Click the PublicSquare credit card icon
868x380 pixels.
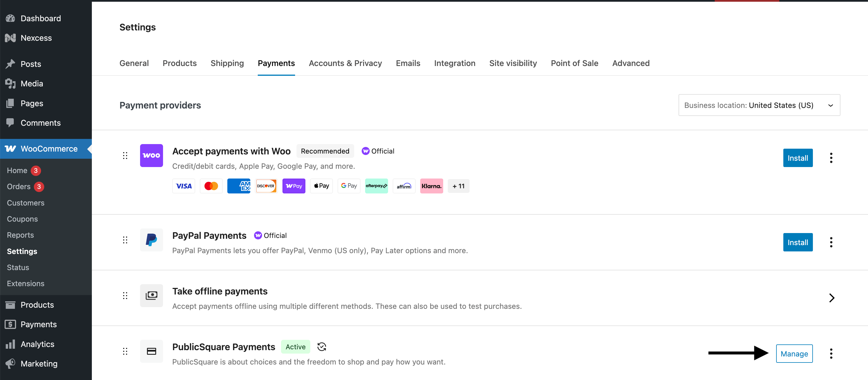(151, 351)
